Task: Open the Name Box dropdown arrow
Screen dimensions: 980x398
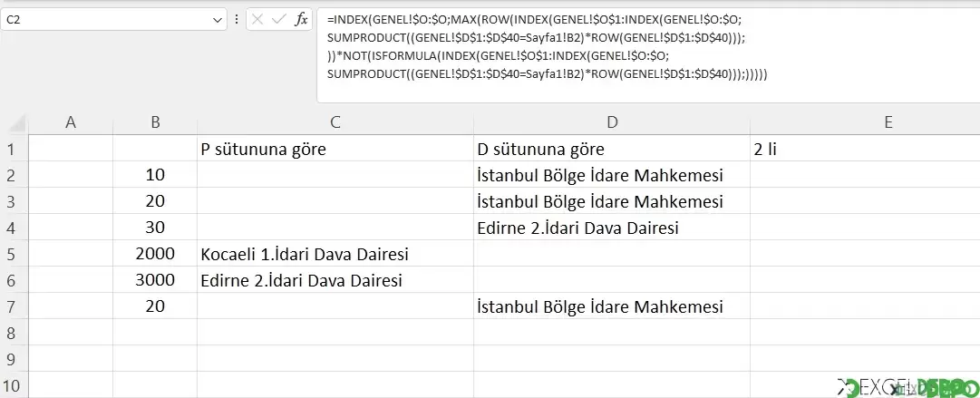Action: (218, 20)
